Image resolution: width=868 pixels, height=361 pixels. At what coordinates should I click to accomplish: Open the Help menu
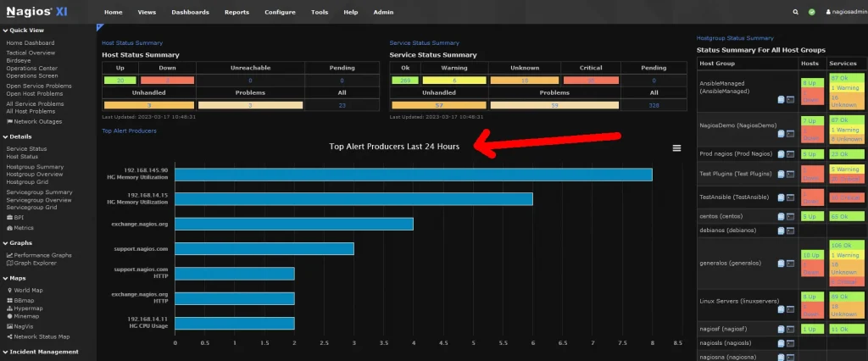click(350, 12)
